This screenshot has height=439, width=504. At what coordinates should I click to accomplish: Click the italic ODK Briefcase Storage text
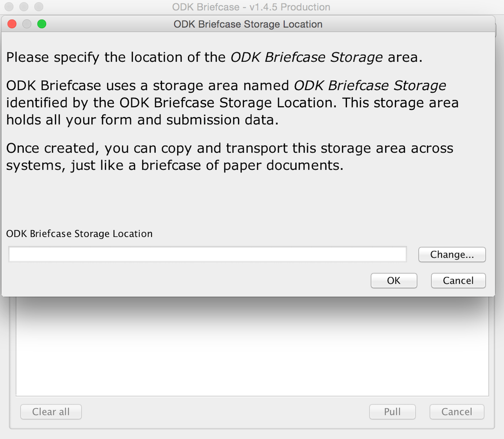[x=306, y=57]
